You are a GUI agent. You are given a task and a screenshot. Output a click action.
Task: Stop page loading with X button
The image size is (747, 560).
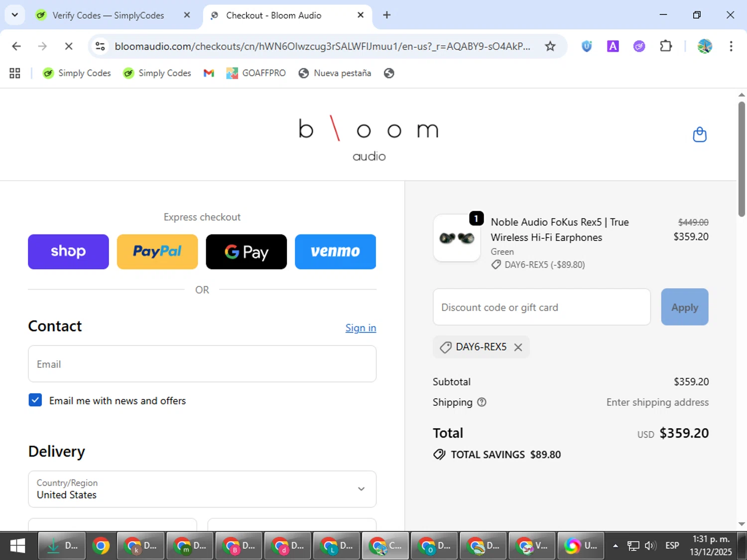[x=69, y=46]
